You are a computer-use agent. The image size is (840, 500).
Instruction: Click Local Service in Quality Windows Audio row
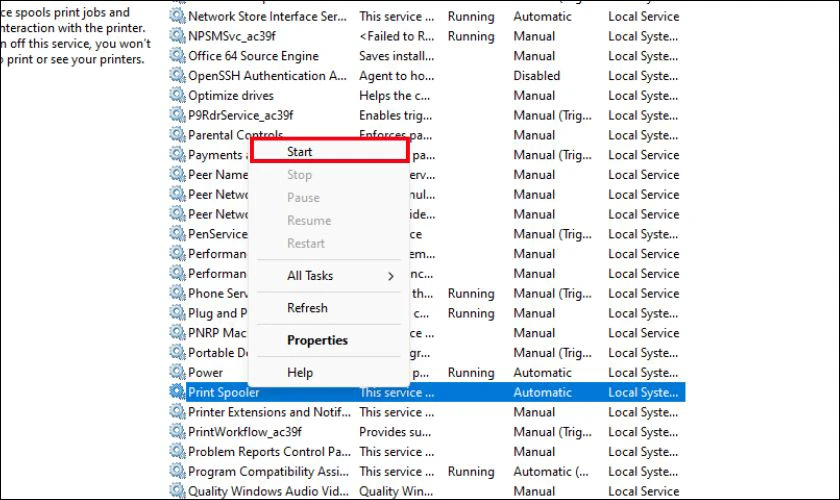[643, 491]
